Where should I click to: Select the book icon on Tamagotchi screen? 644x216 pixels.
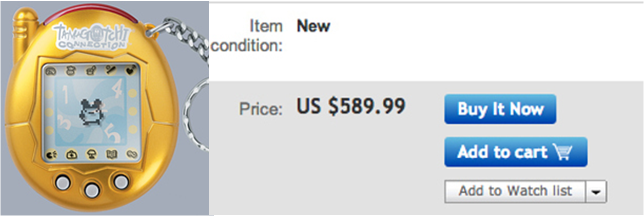click(111, 154)
